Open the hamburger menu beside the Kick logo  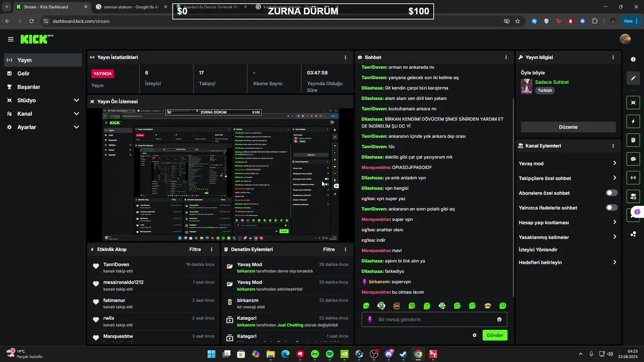pyautogui.click(x=11, y=39)
